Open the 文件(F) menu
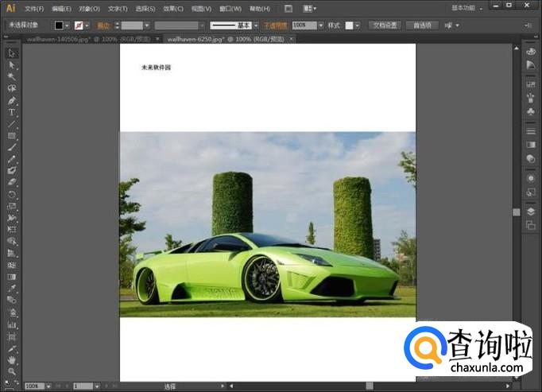 34,9
